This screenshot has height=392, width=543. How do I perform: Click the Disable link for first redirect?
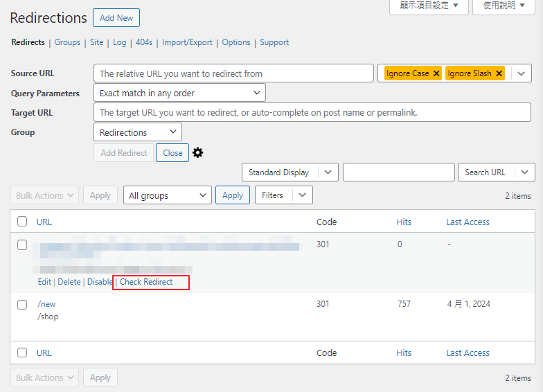click(100, 282)
